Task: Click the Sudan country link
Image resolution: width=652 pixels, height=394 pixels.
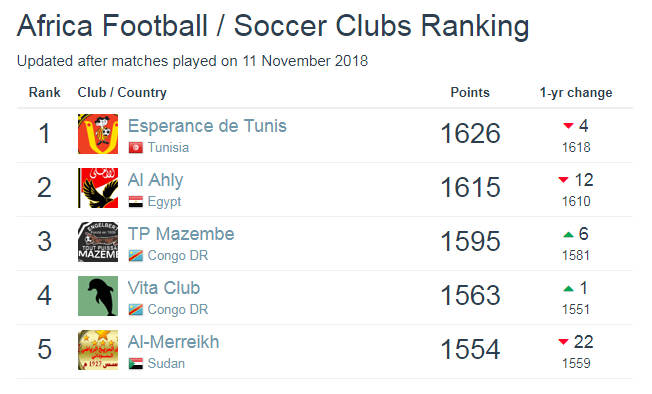Action: pos(166,364)
